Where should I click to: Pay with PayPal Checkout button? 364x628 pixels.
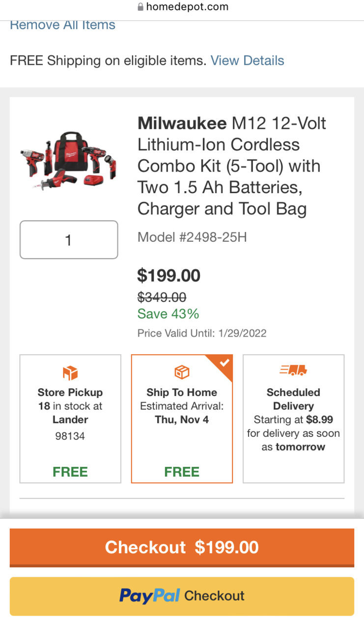[x=182, y=596]
